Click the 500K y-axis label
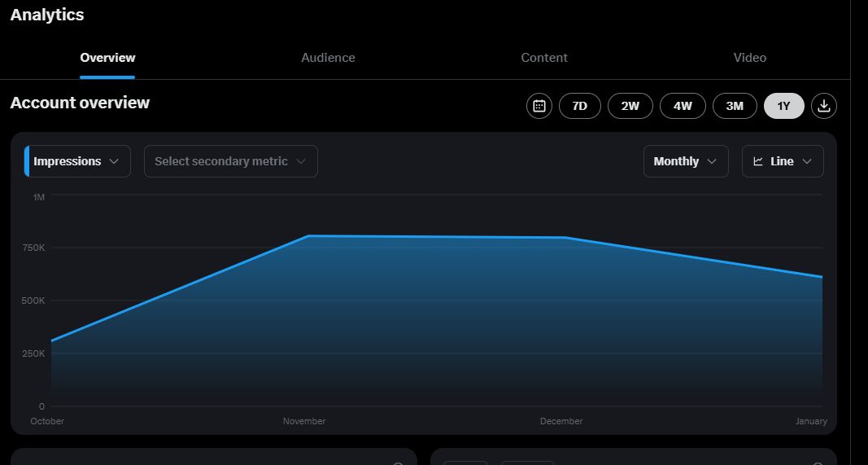868x465 pixels. click(34, 301)
